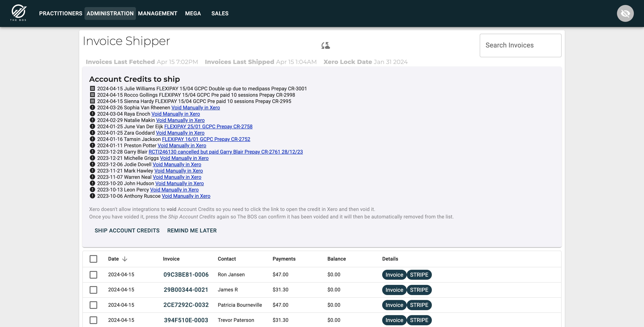
Task: Check the box for Ron Jansen's invoice
Action: pos(93,275)
